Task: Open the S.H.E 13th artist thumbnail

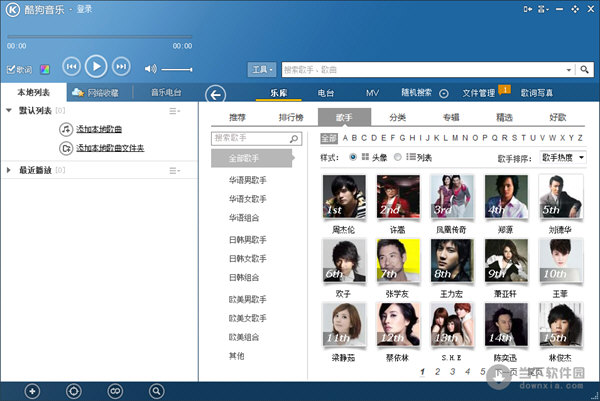Action: point(452,324)
